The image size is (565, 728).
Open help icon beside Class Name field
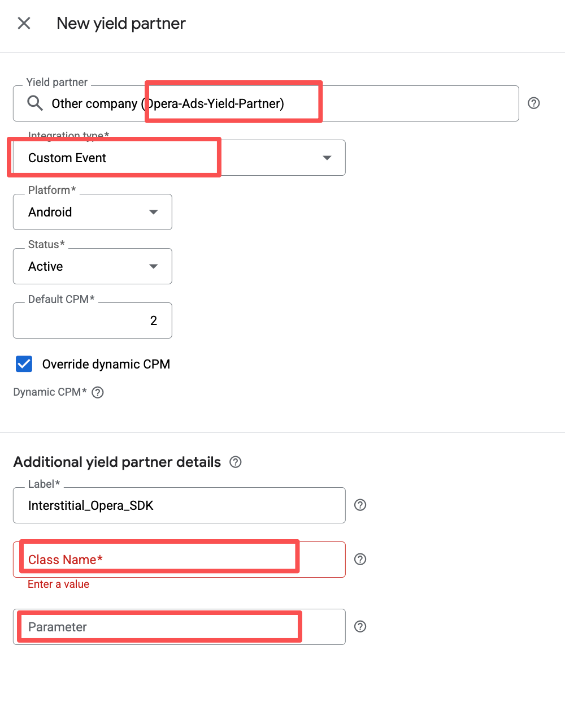360,559
